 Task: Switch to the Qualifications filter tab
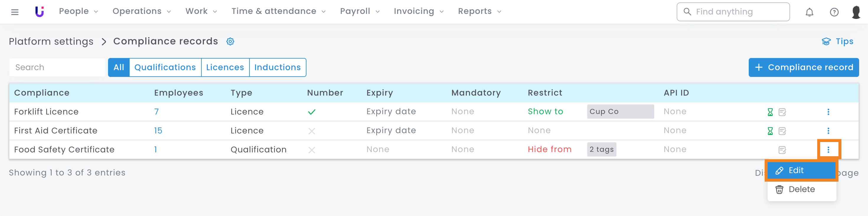pyautogui.click(x=165, y=67)
